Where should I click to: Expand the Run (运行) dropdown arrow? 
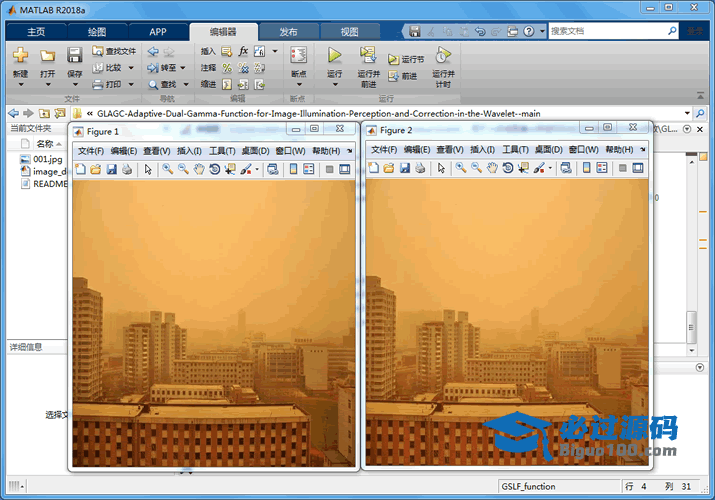click(335, 84)
